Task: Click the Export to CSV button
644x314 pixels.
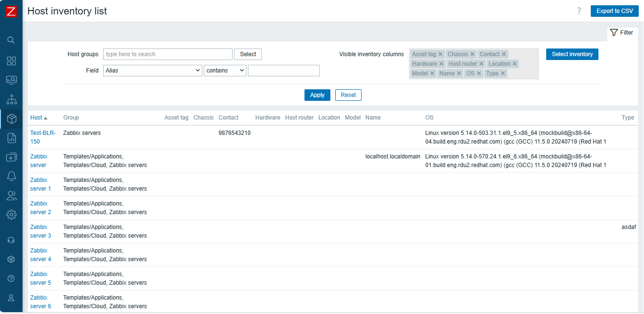Action: (x=614, y=11)
